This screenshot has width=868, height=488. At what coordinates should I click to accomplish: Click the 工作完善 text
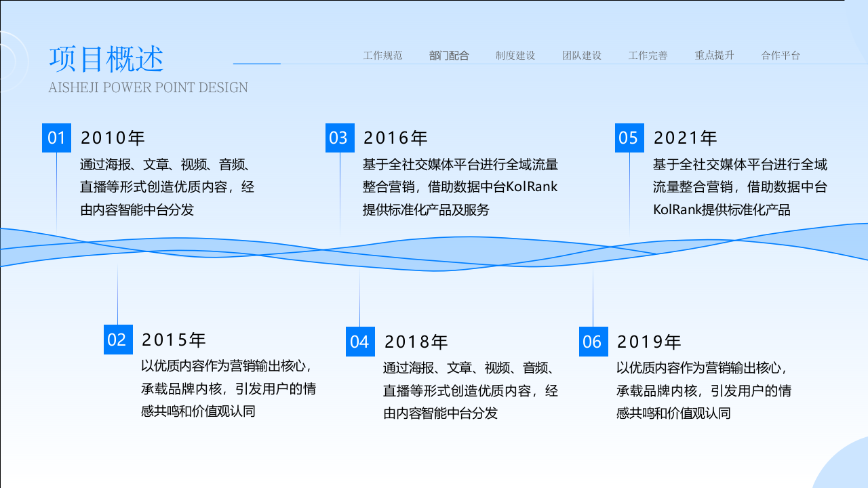click(x=648, y=56)
